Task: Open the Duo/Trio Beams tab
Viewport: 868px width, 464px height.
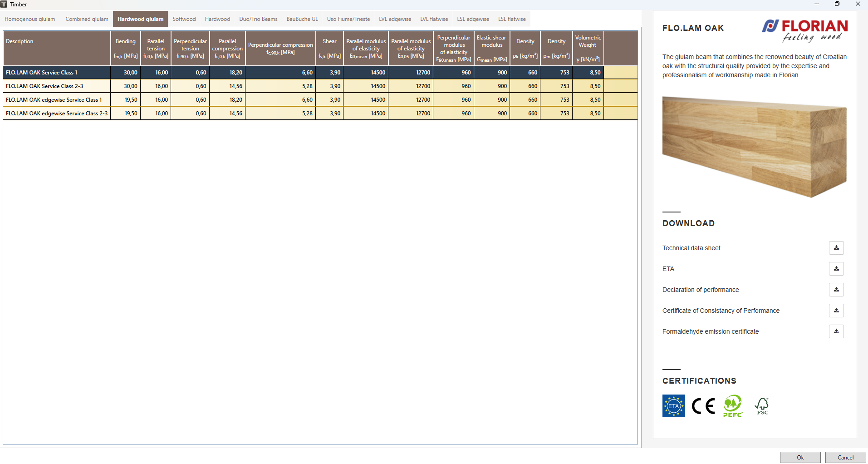Action: pyautogui.click(x=259, y=19)
